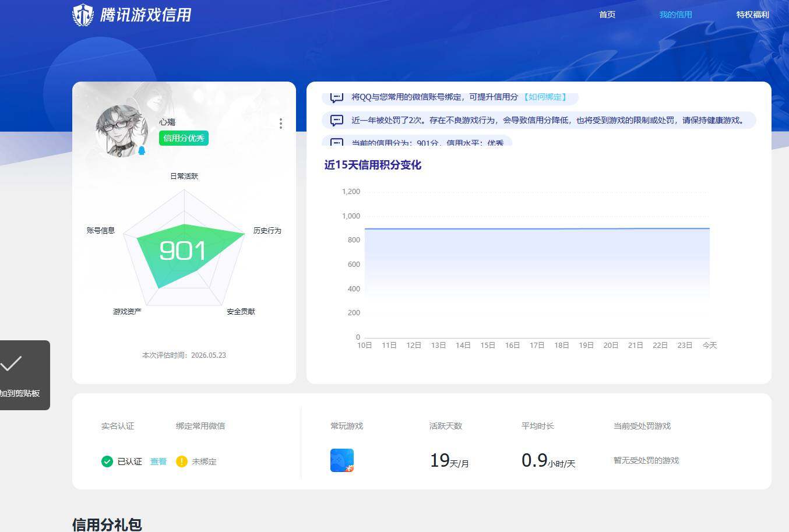This screenshot has width=789, height=532.
Task: Click the chat icon beside QQ binding tip
Action: coord(337,97)
